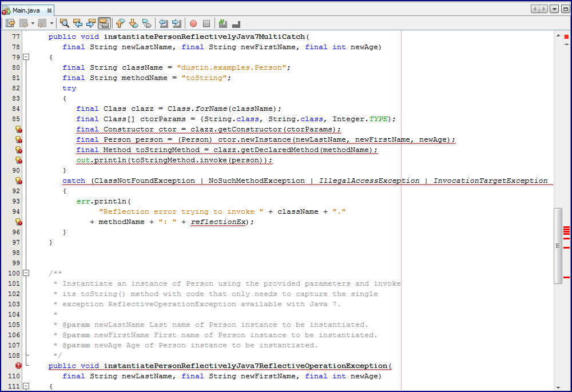This screenshot has width=572, height=392.
Task: Jump to last edit location
Action: [10, 23]
